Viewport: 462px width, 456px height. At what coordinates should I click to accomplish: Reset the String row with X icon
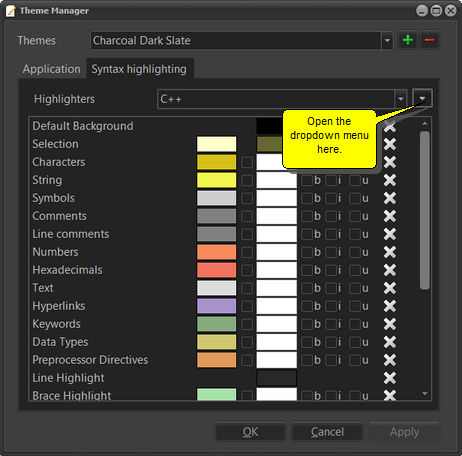coord(390,180)
